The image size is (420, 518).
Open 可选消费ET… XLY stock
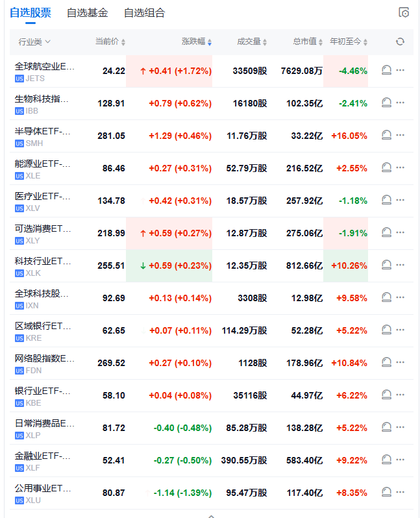point(43,234)
